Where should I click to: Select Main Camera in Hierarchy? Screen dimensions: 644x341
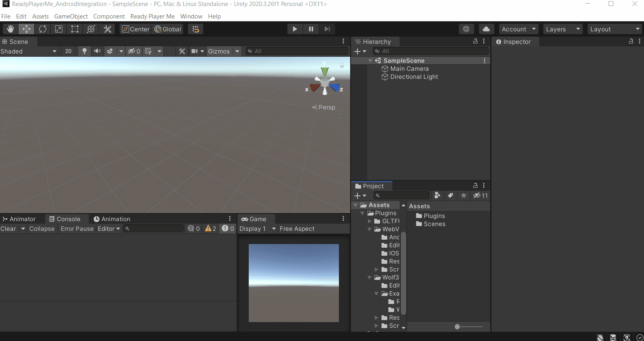click(x=409, y=69)
